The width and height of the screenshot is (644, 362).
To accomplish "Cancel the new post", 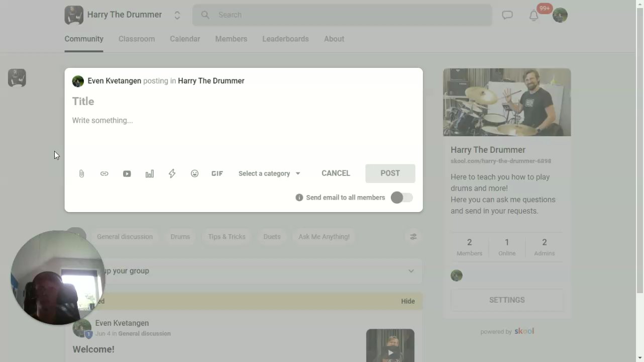I will [x=336, y=173].
